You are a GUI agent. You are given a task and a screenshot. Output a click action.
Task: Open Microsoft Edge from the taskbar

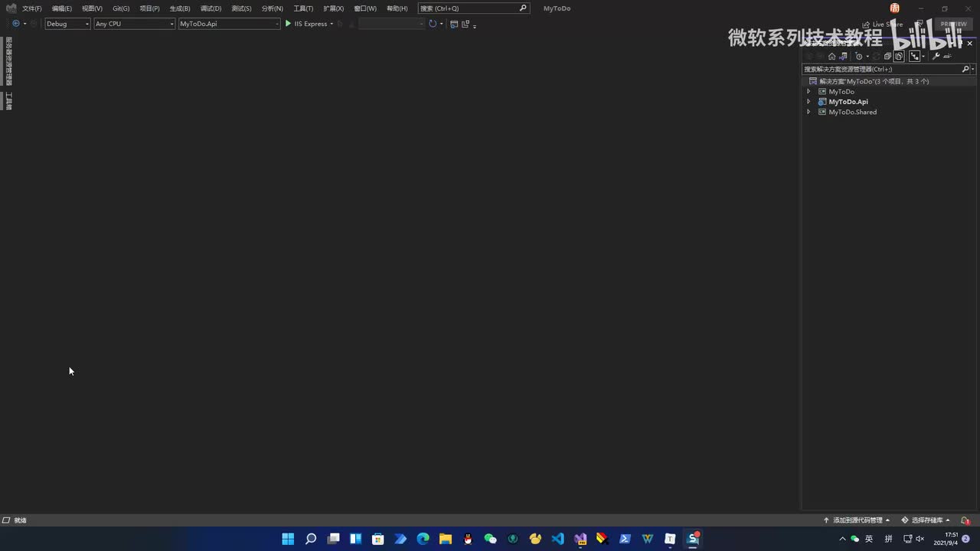point(423,539)
